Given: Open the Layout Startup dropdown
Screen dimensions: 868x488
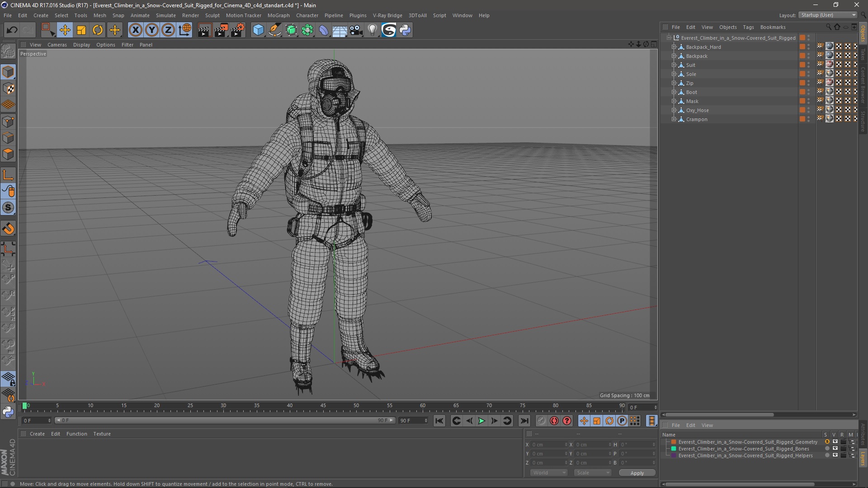Looking at the screenshot, I should [828, 15].
